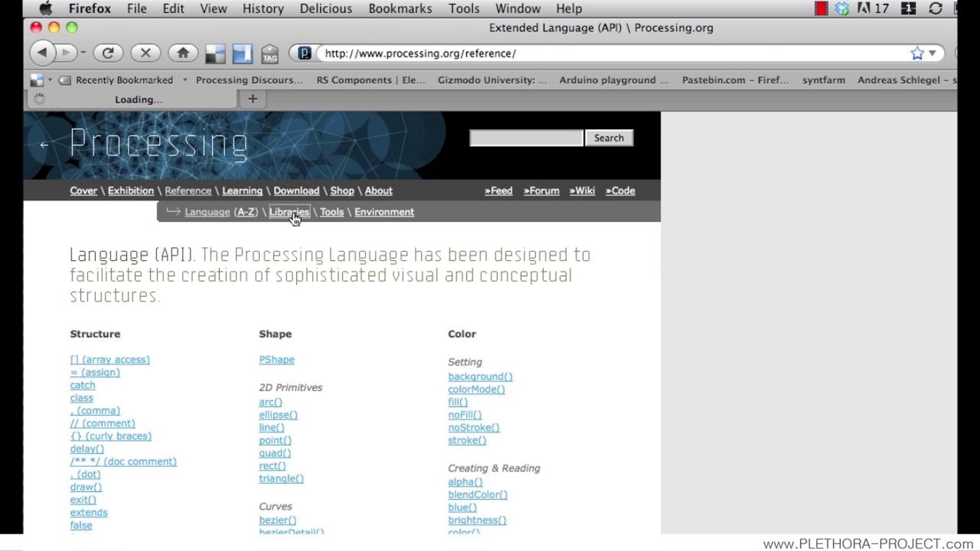Click the Reload page icon

(x=108, y=53)
